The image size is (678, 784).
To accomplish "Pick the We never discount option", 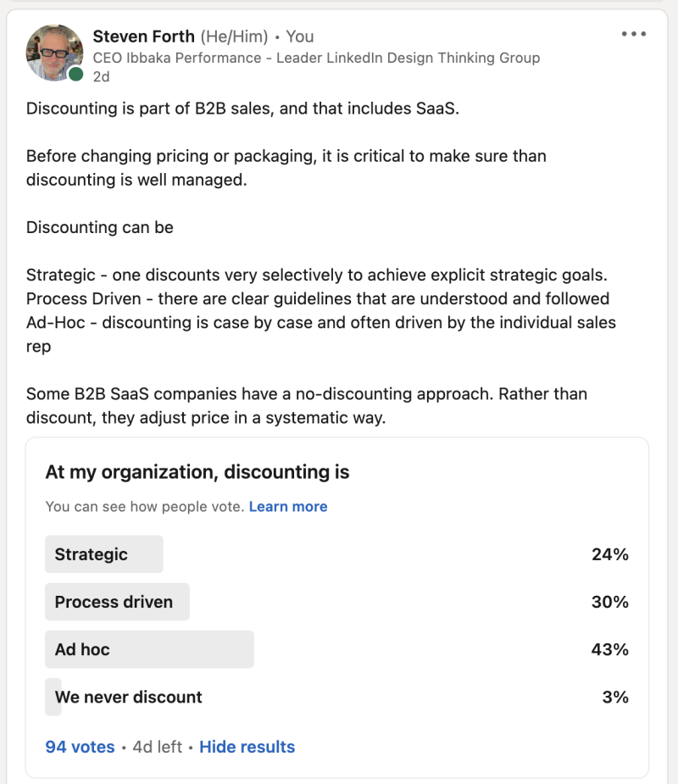I will pos(126,697).
